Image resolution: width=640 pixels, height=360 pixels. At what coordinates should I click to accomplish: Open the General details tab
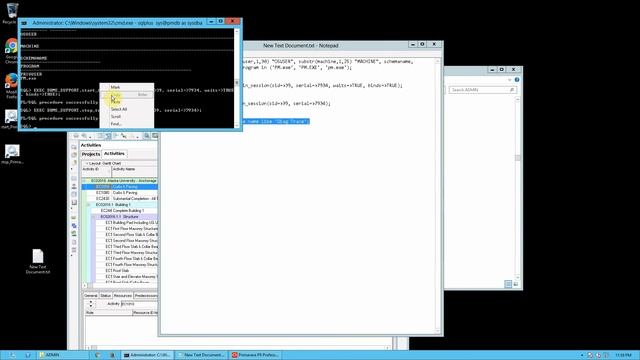click(91, 296)
